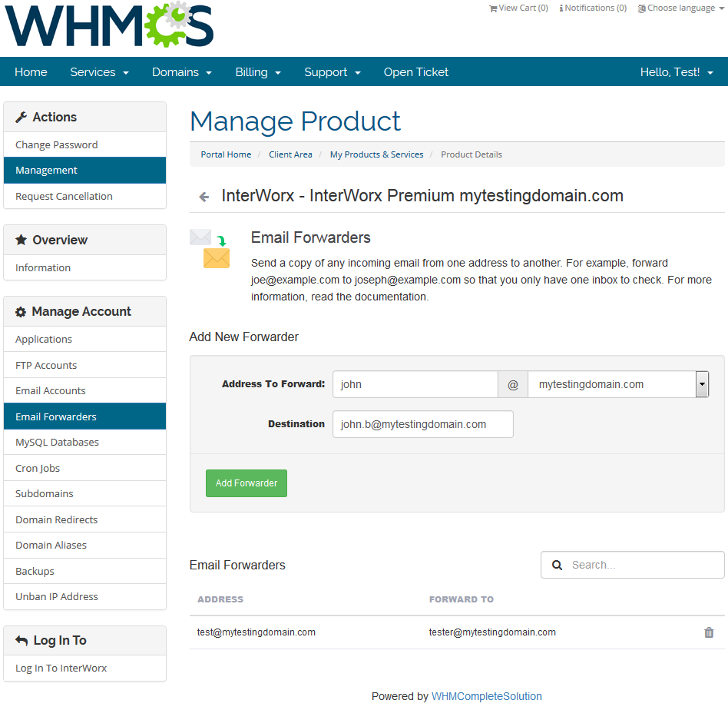Image resolution: width=728 pixels, height=710 pixels.
Task: Open Subdomains
Action: pos(84,493)
